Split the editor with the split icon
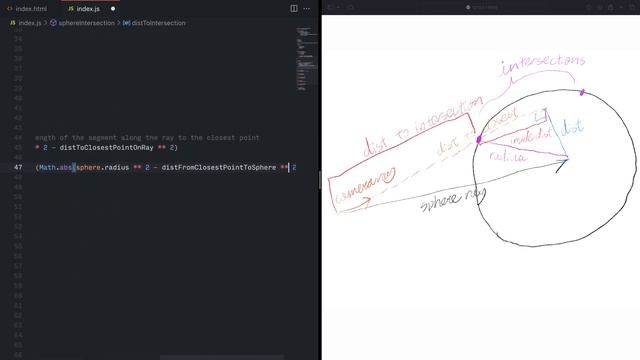This screenshot has width=640, height=360. click(x=294, y=8)
